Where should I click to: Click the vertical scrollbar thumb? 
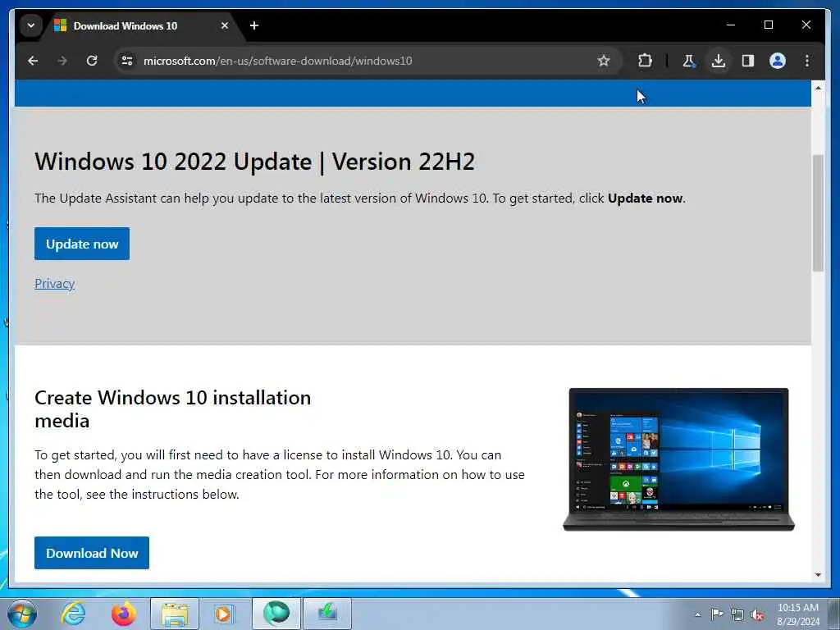click(x=818, y=213)
